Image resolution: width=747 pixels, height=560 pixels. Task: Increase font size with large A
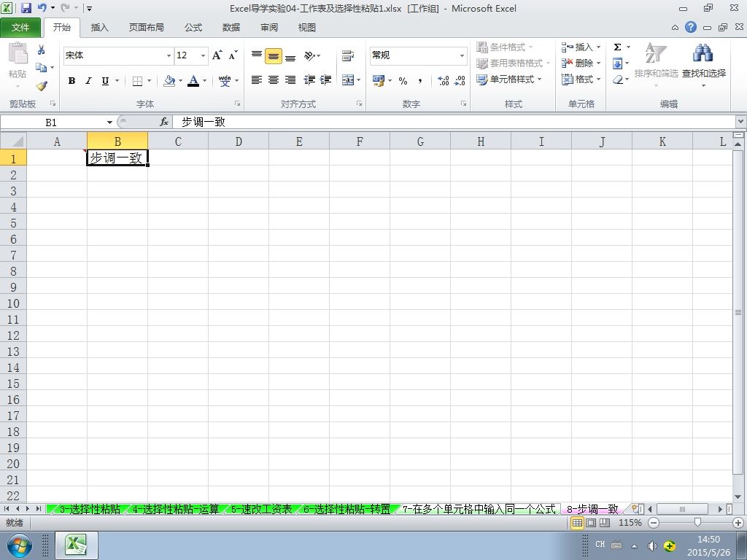coord(217,55)
